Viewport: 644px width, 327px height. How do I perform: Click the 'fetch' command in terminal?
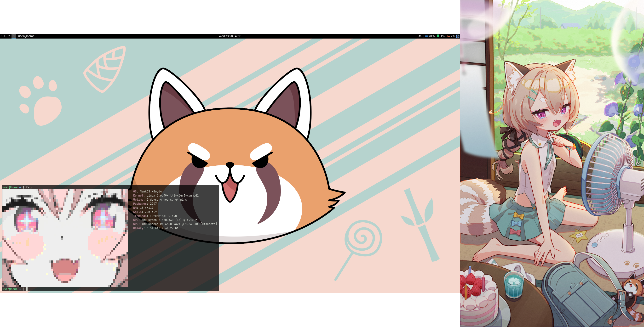point(30,187)
